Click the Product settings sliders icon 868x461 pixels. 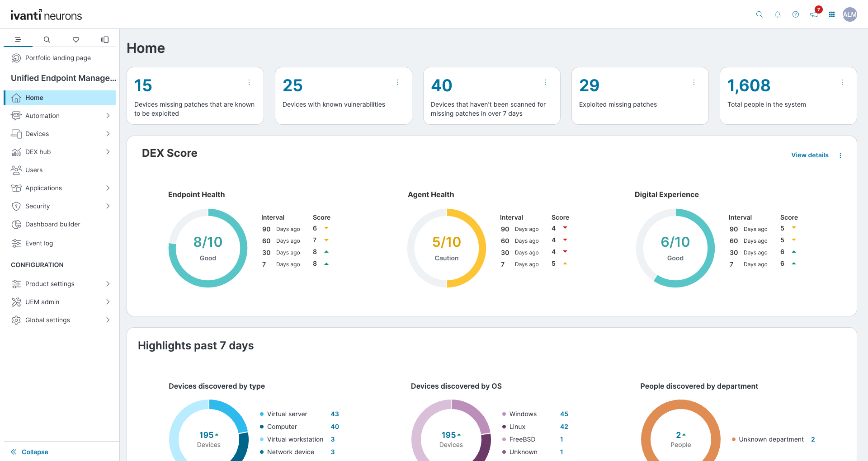point(16,284)
